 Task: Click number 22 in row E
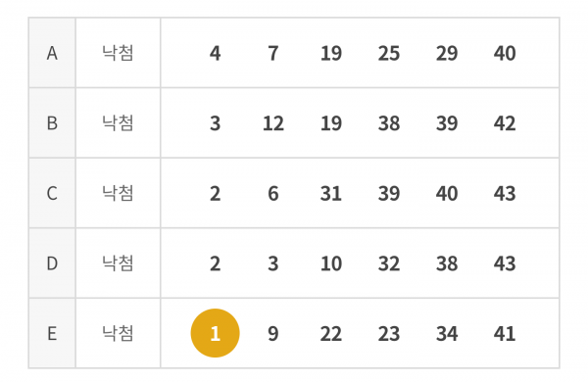coord(331,334)
